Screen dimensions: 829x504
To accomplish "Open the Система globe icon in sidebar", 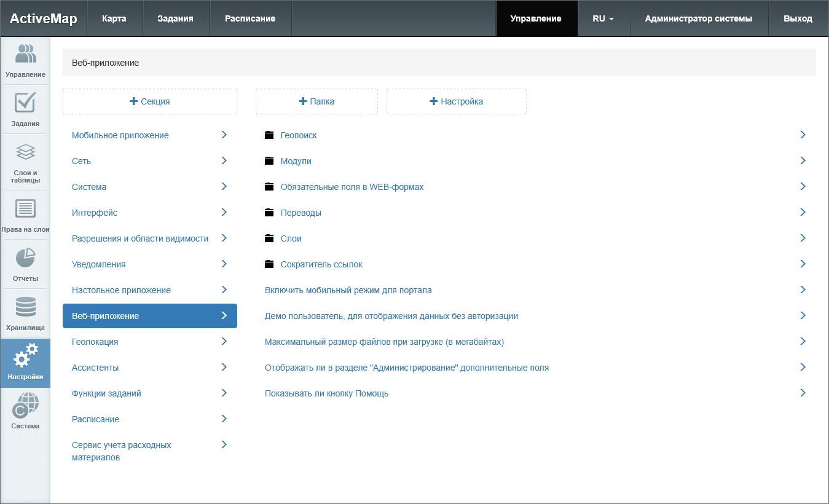I will 25,406.
